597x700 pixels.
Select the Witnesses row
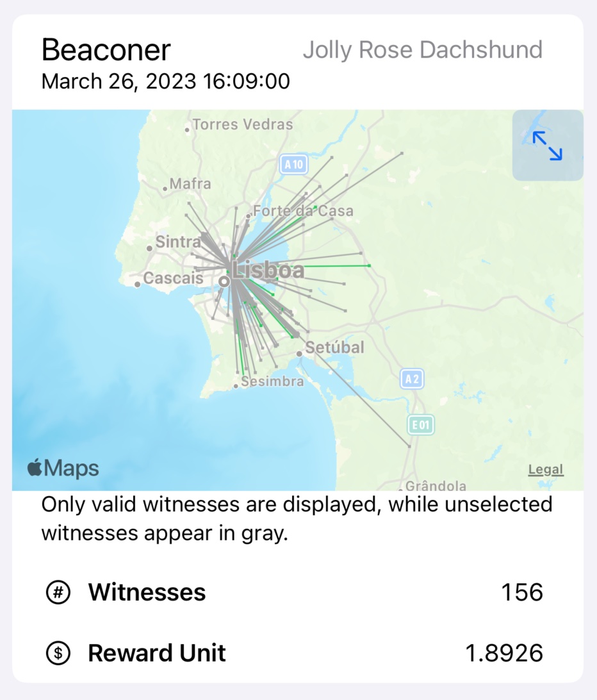click(295, 592)
